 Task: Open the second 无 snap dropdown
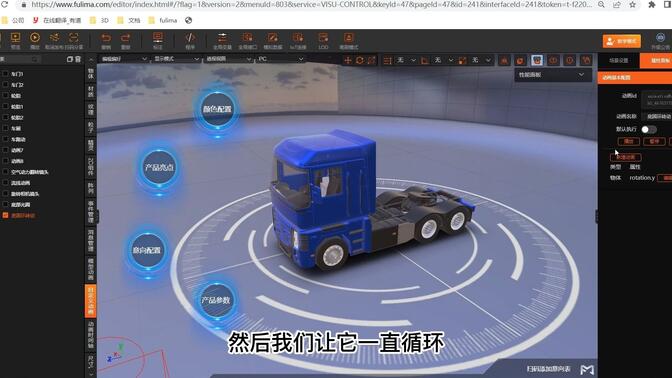[443, 60]
